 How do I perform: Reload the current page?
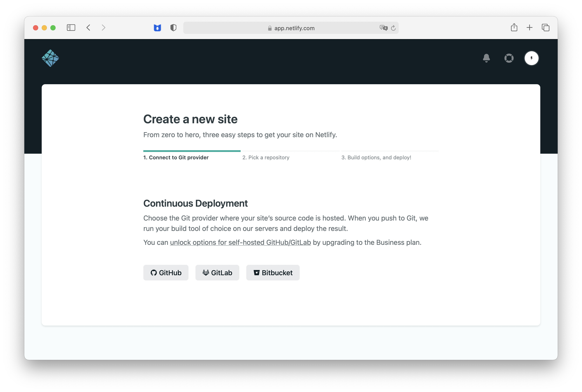click(393, 28)
